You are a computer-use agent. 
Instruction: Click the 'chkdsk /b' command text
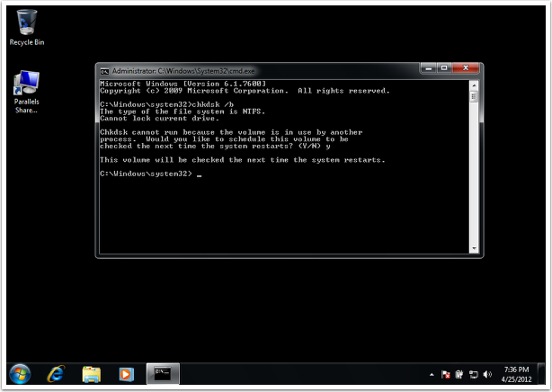click(x=213, y=104)
